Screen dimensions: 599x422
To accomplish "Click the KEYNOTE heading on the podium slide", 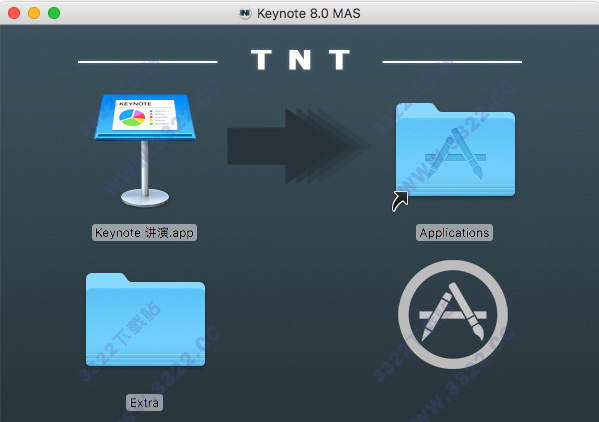I will coord(135,104).
